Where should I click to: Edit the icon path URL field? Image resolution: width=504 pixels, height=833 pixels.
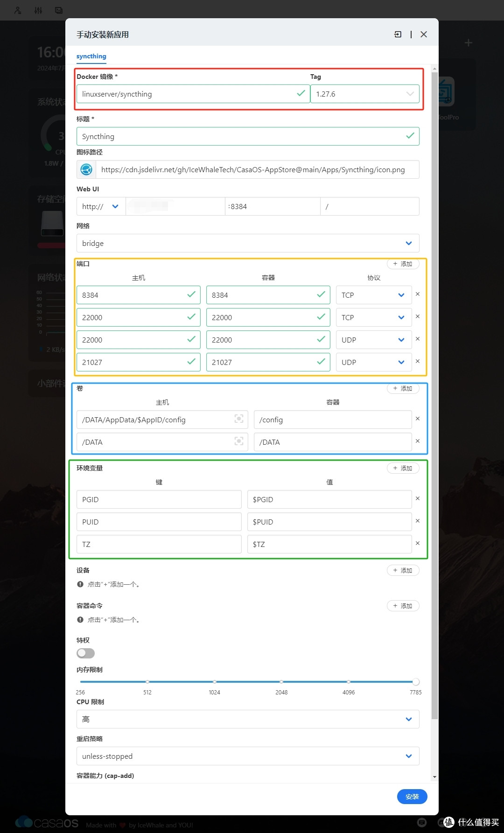coord(257,169)
